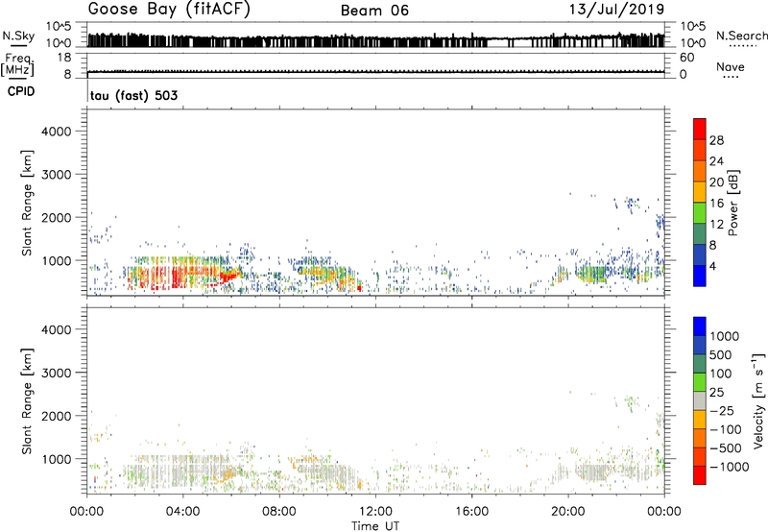Click the green echo patch near 21:00 in power panel
Viewport: 768px width, 532px height.
pyautogui.click(x=591, y=273)
